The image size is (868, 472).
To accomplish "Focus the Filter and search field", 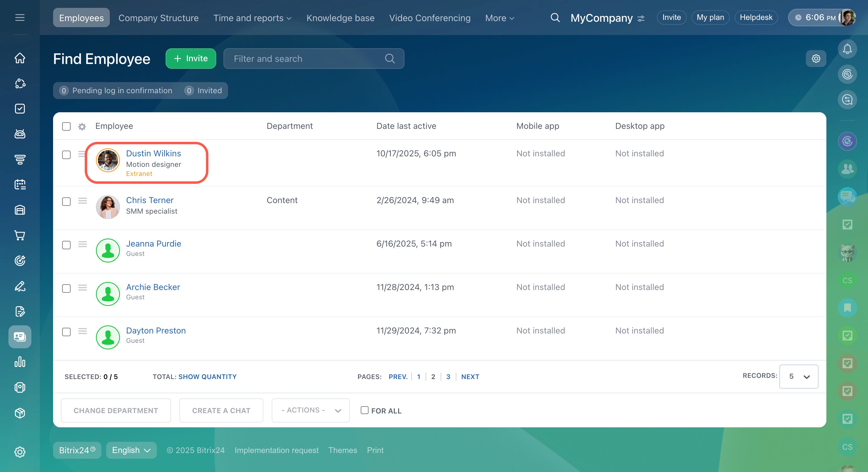I will [x=307, y=59].
